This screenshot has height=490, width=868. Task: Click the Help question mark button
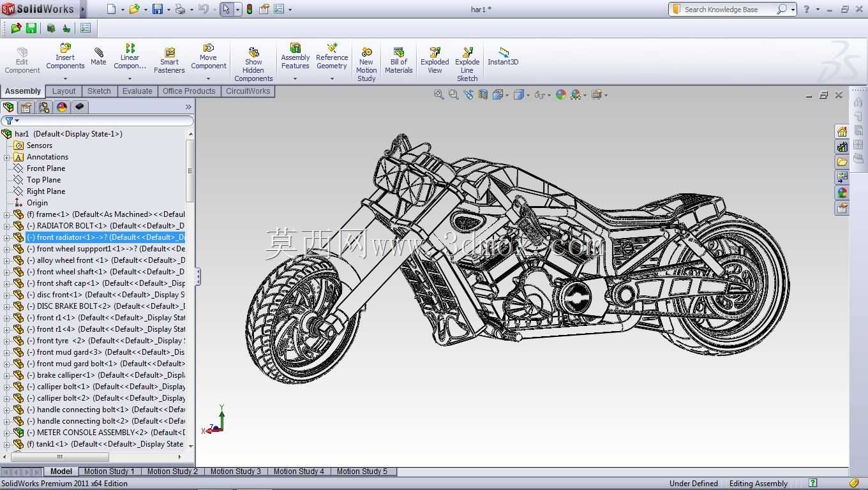807,9
